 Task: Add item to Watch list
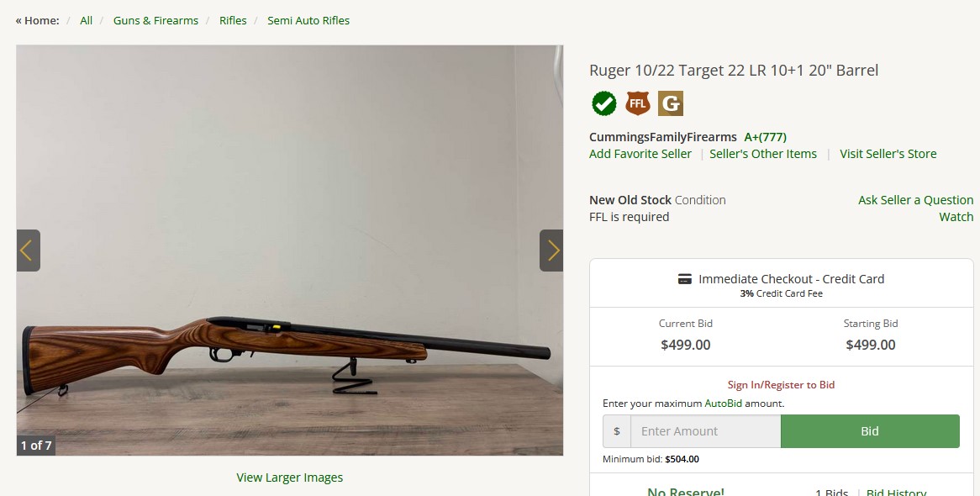pos(956,217)
